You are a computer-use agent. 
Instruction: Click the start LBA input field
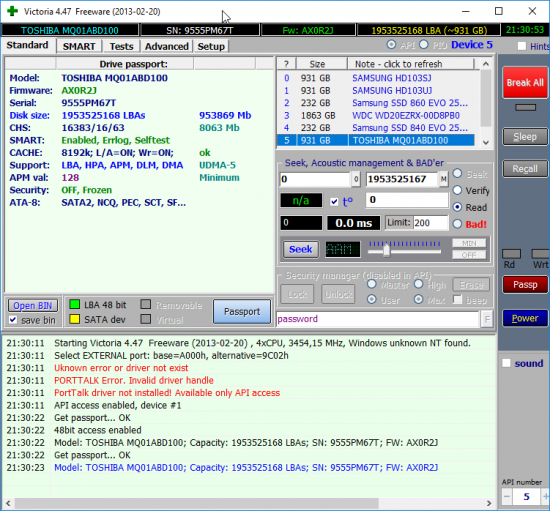(x=315, y=179)
